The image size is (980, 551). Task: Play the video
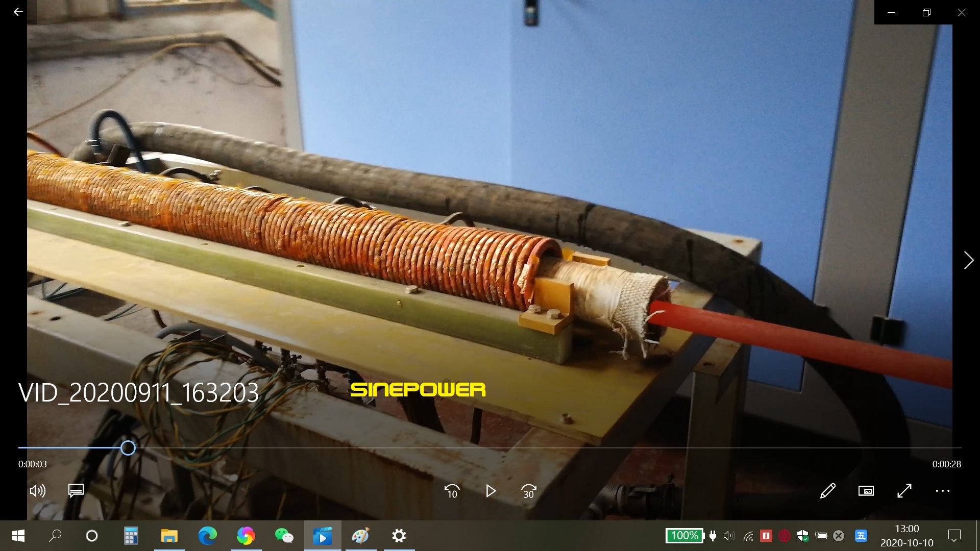[491, 491]
